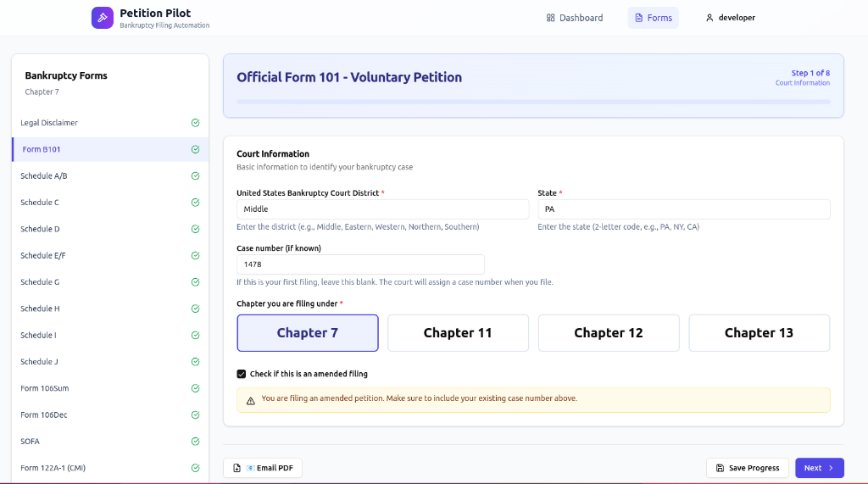Open Schedule D in the sidebar

(x=110, y=229)
